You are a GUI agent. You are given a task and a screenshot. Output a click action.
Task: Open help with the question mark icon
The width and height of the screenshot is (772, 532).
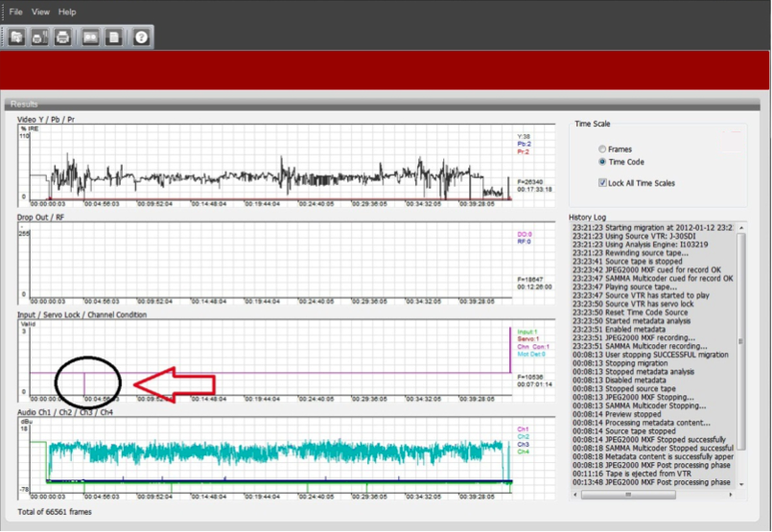(141, 37)
